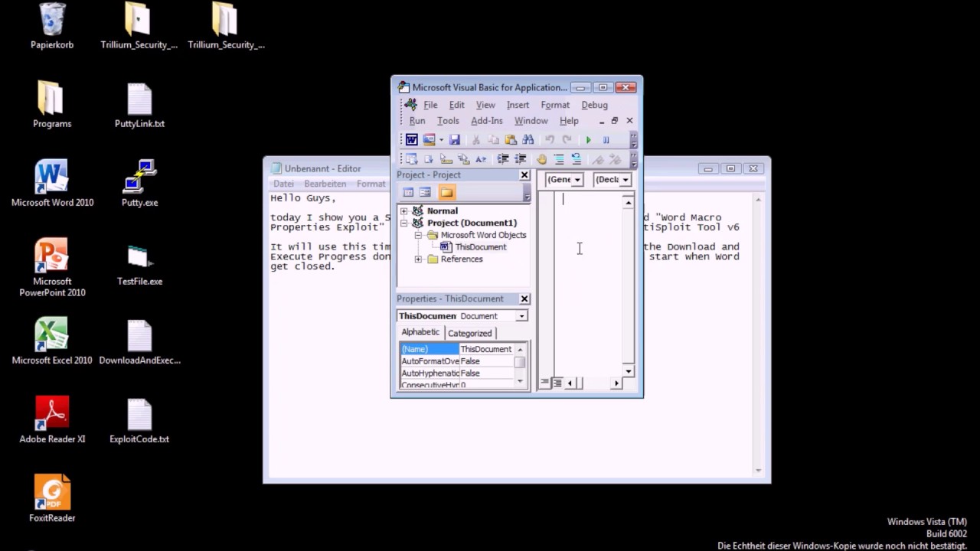
Task: Collapse the Project (Document1) node
Action: coord(404,223)
